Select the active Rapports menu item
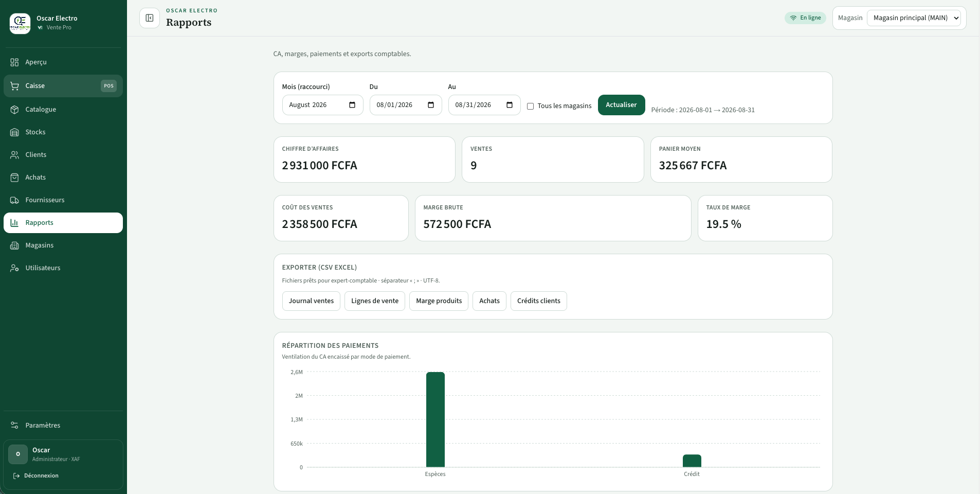This screenshot has height=494, width=980. [x=63, y=223]
